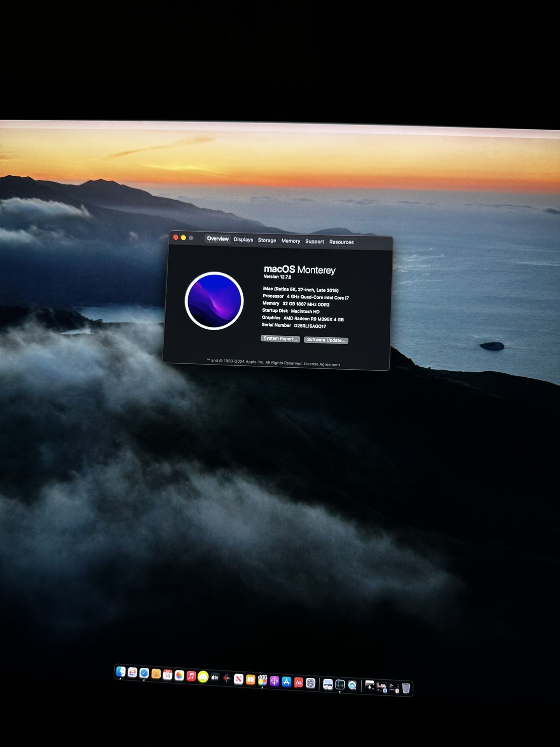Open the Books app in Dock
This screenshot has height=747, width=560.
[x=250, y=680]
